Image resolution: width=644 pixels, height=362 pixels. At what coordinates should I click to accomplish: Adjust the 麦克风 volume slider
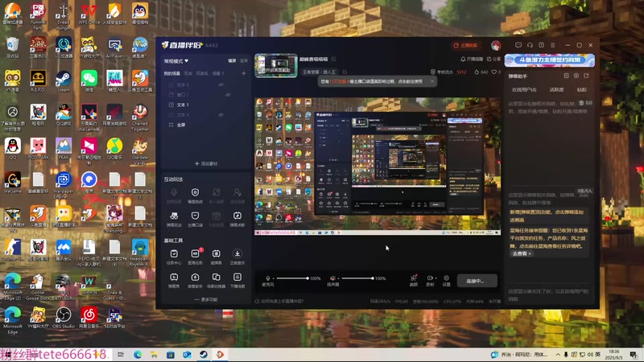pyautogui.click(x=291, y=278)
